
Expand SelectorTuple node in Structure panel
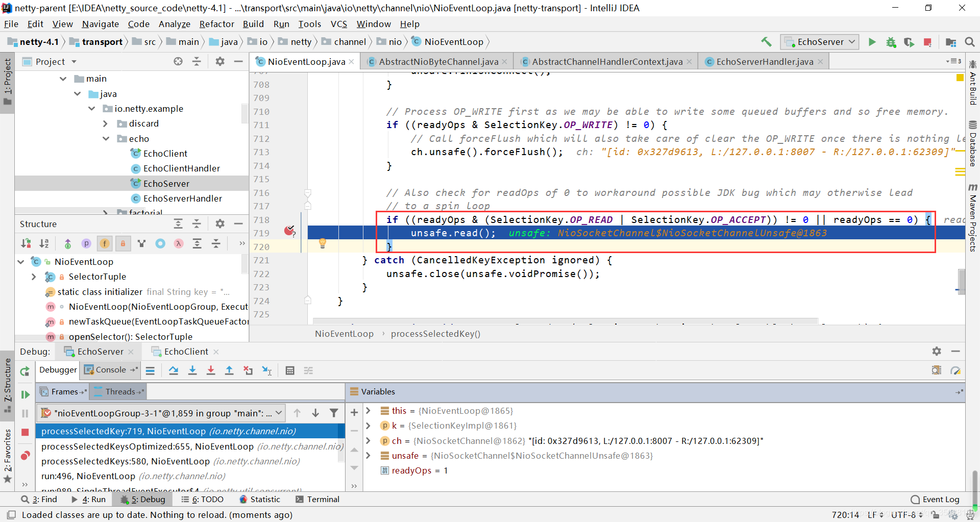pyautogui.click(x=34, y=277)
